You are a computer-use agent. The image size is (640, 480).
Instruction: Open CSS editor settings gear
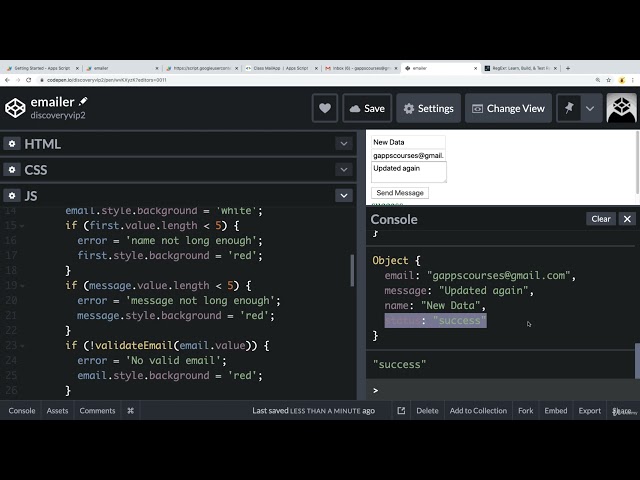[12, 169]
